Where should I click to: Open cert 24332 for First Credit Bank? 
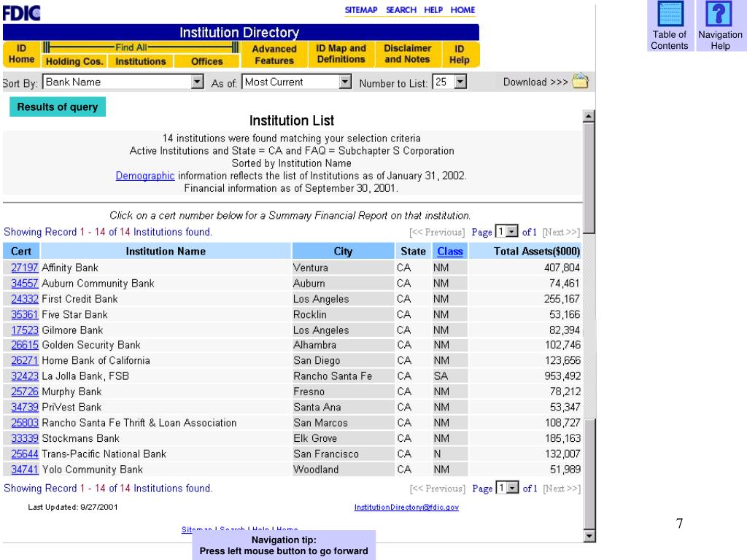coord(24,299)
